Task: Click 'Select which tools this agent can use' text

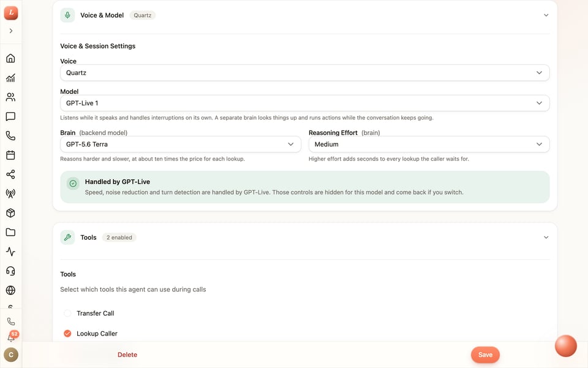Action: click(133, 289)
